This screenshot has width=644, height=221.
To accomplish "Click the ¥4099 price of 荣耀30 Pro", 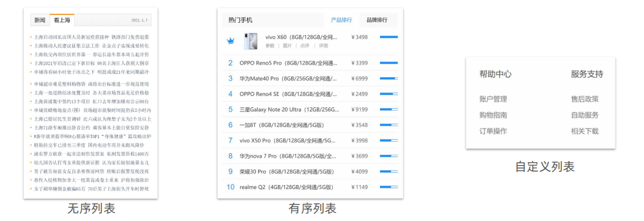I will (x=360, y=172).
